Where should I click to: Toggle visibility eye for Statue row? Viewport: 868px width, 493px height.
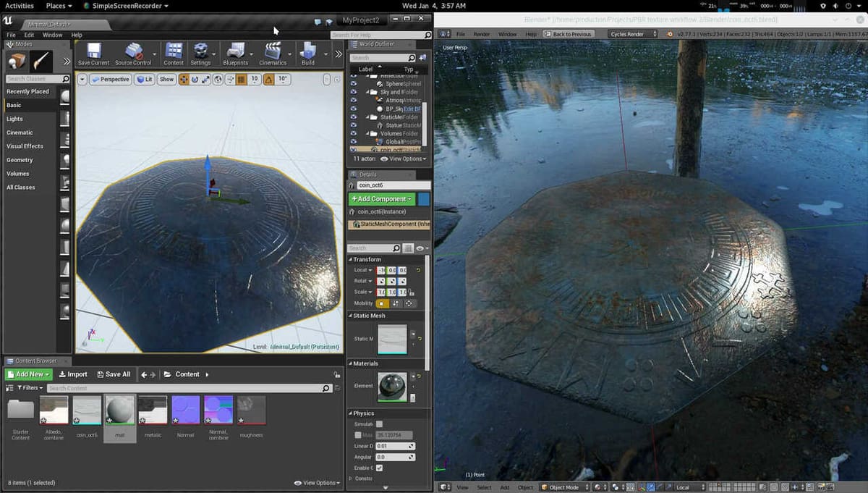pyautogui.click(x=354, y=125)
